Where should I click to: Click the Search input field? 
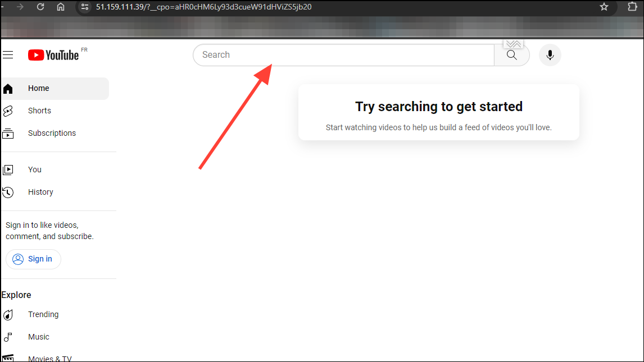(x=343, y=54)
